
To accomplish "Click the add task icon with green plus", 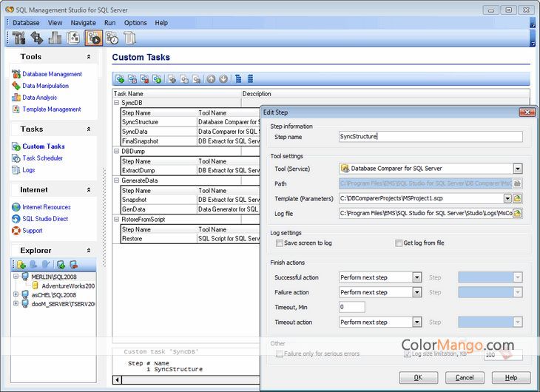I will pos(120,79).
